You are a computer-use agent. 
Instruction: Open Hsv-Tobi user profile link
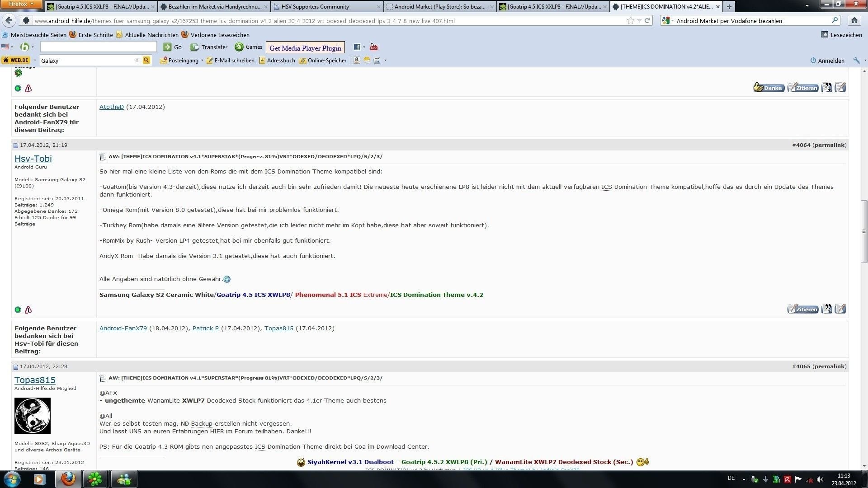33,159
